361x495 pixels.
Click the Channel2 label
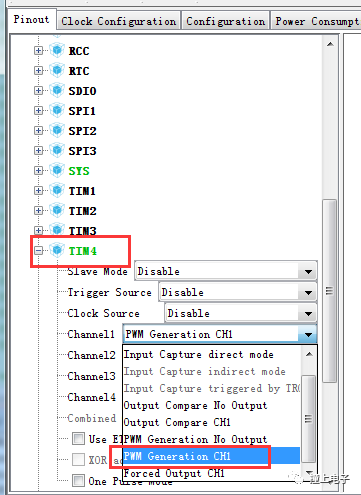pos(91,355)
